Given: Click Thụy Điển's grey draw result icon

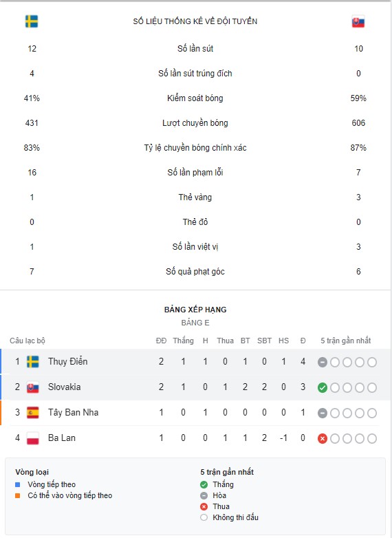Looking at the screenshot, I should tap(323, 363).
